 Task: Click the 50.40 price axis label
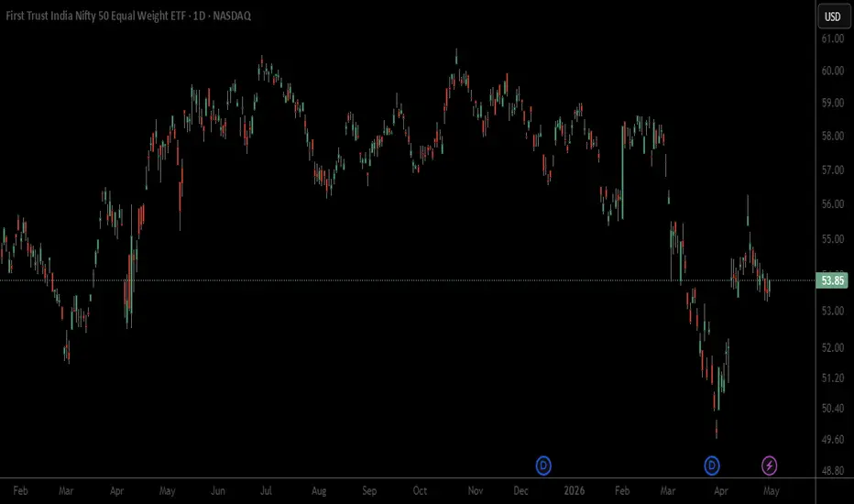pos(833,408)
